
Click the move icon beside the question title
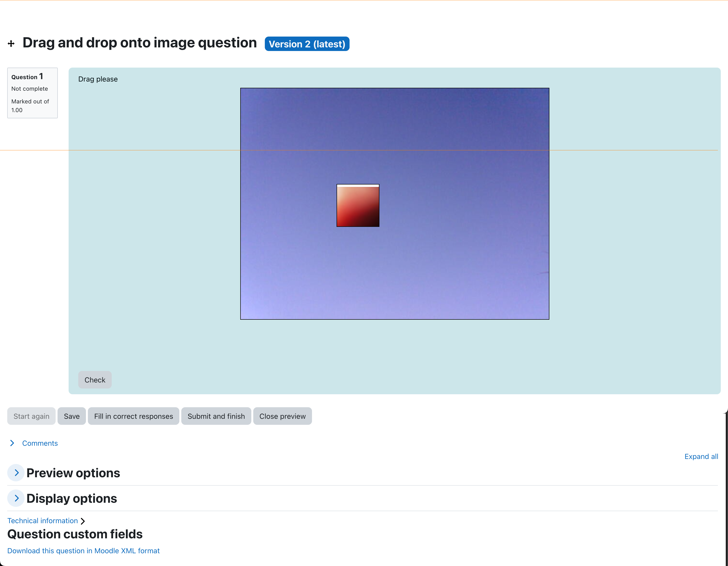pos(11,44)
